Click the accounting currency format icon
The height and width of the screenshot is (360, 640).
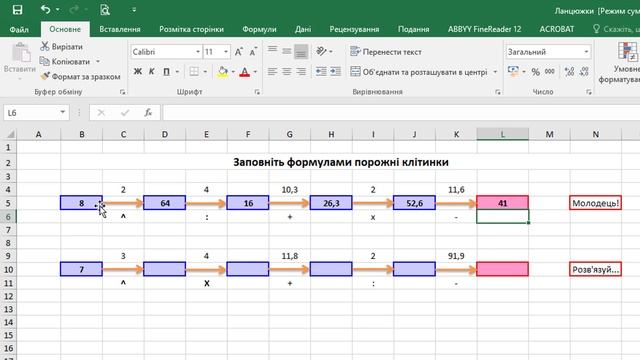click(x=513, y=71)
